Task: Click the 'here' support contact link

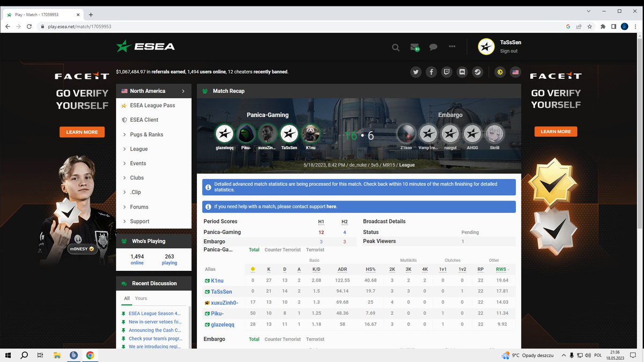Action: [x=331, y=206]
